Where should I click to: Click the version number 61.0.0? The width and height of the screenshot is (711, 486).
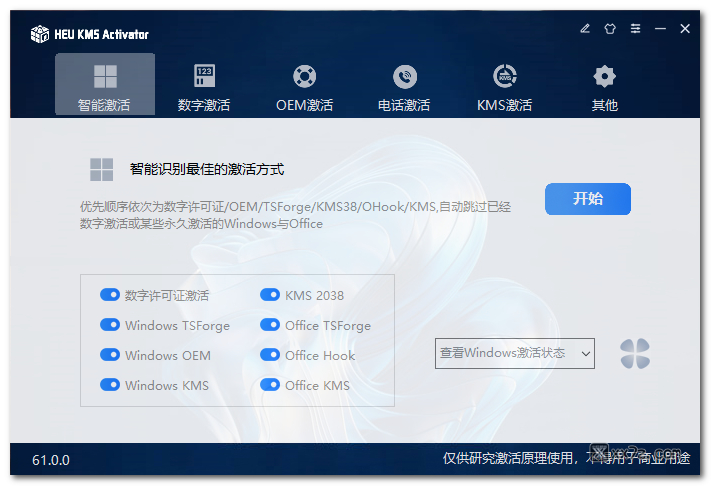pos(51,460)
